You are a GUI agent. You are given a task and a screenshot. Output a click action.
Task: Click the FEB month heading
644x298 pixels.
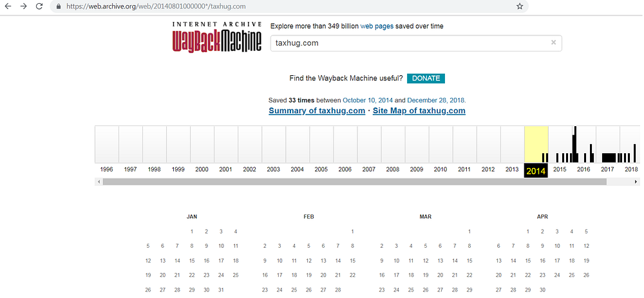click(x=309, y=217)
